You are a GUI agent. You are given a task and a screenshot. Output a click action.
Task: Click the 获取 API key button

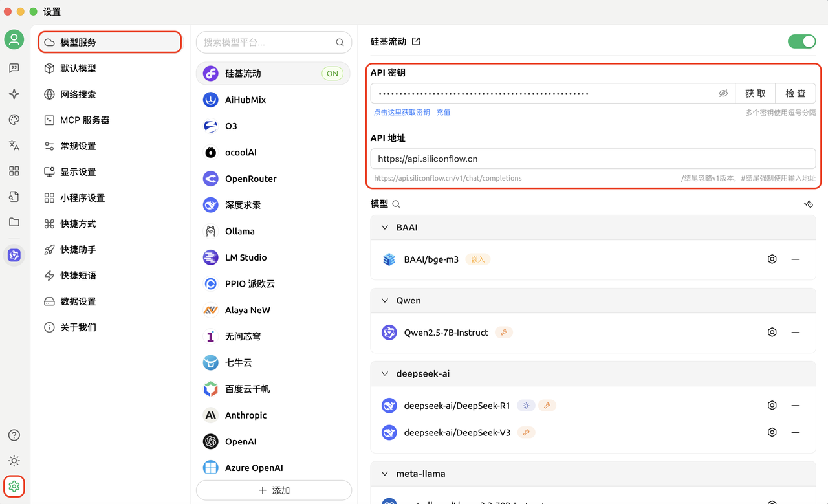pos(756,94)
